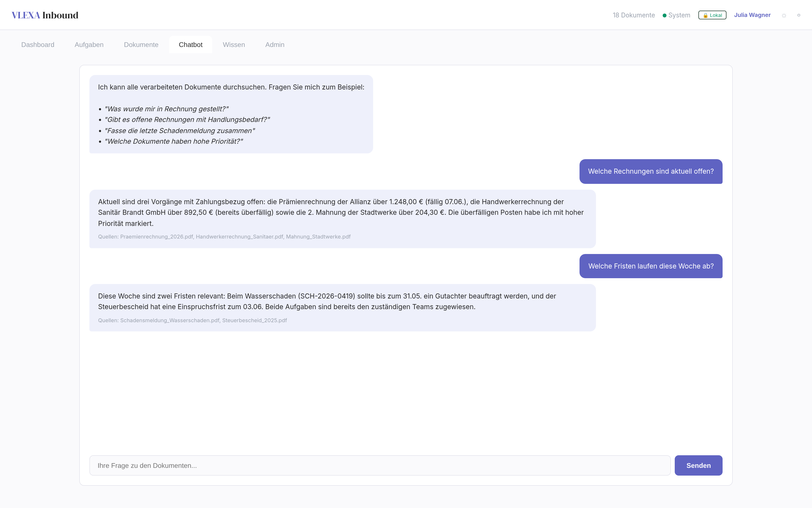The height and width of the screenshot is (508, 812).
Task: Click source Praemienrechnung_2026.pdf
Action: point(156,237)
